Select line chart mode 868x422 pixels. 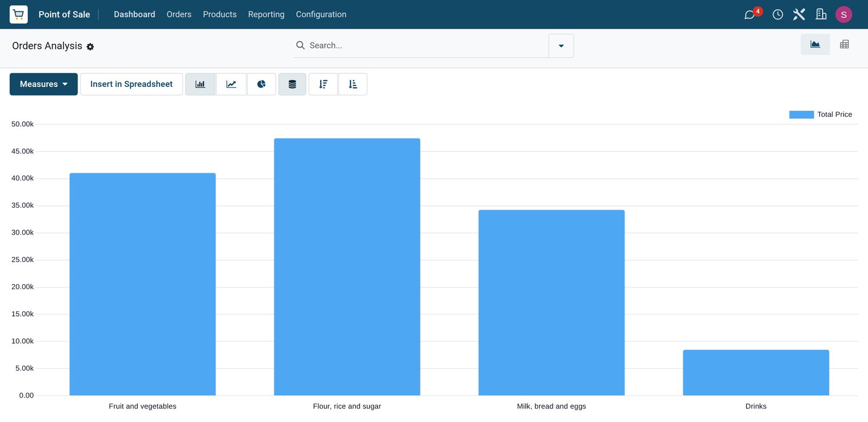pos(231,84)
